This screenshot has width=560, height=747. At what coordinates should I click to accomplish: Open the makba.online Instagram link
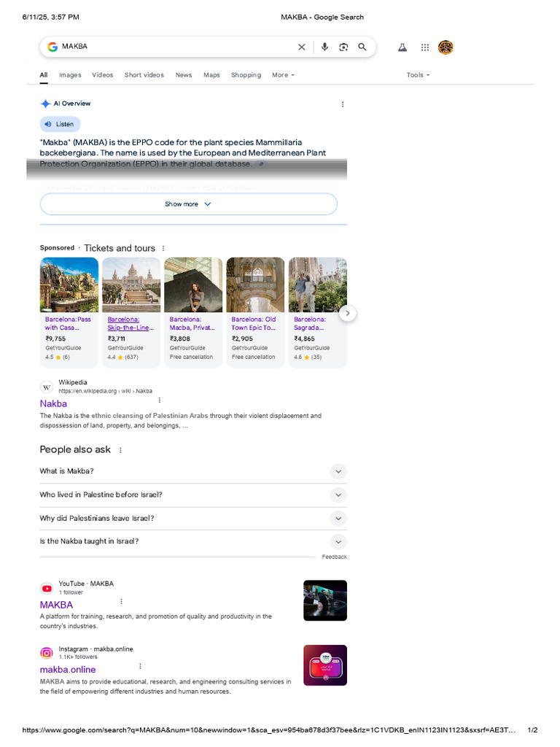68,670
